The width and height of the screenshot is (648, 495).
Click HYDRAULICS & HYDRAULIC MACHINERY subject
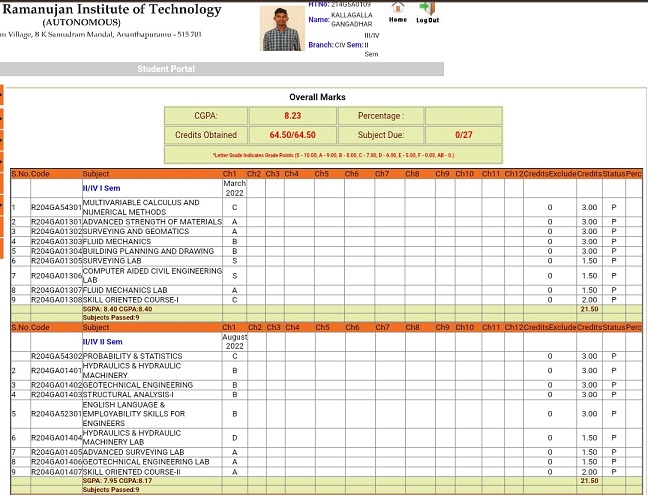coord(132,371)
